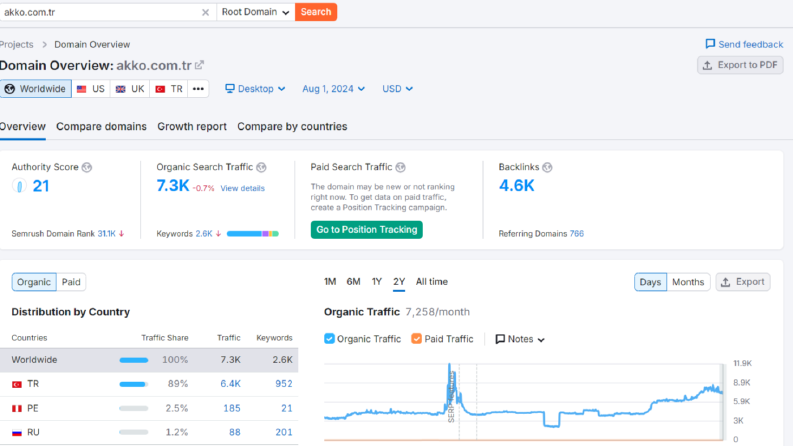793x446 pixels.
Task: Open Backlinks 4.6K value
Action: 516,186
